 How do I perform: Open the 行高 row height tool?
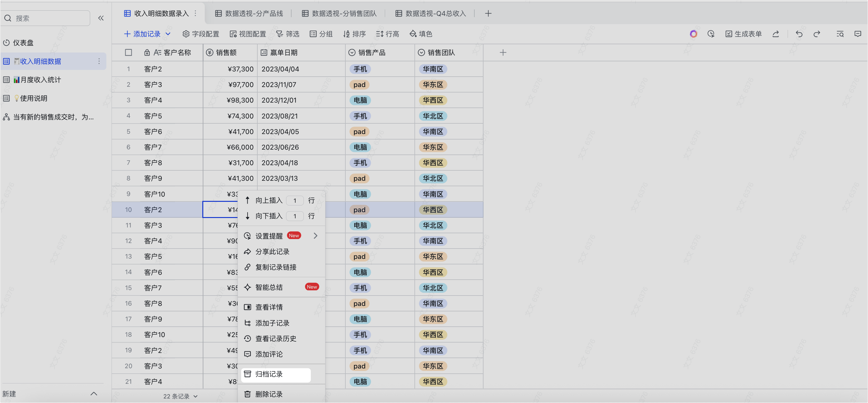pyautogui.click(x=388, y=34)
